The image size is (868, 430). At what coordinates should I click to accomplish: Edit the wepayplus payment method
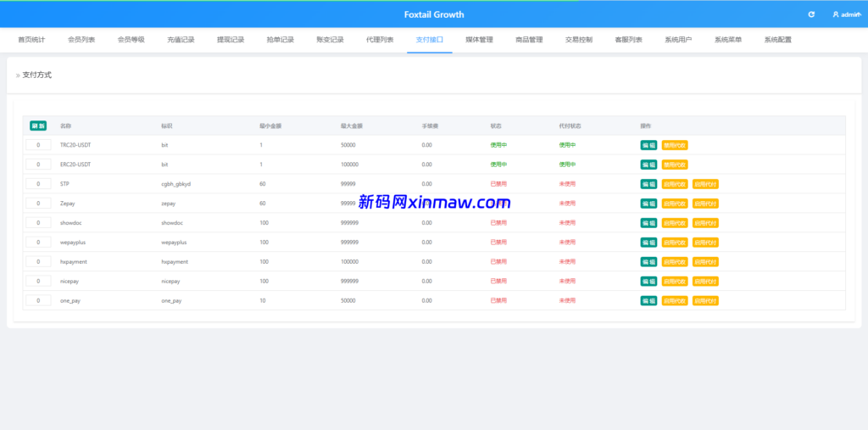coord(648,243)
